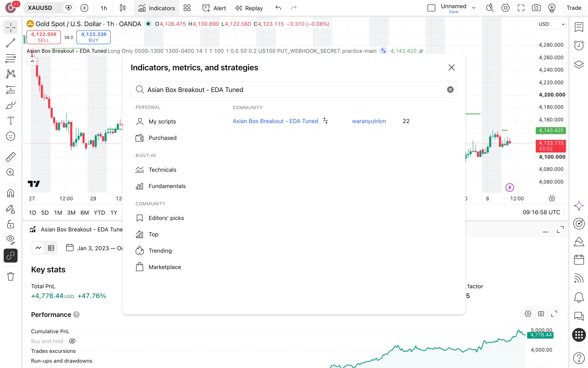The image size is (588, 368).
Task: Click the indicator search input field
Action: [x=294, y=90]
